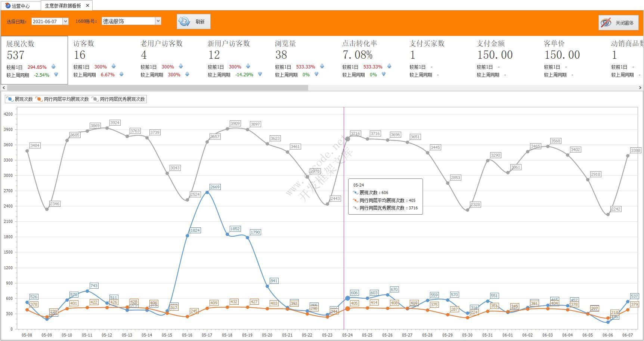Click the refresh arrows icon
This screenshot has height=341, width=644.
point(184,22)
